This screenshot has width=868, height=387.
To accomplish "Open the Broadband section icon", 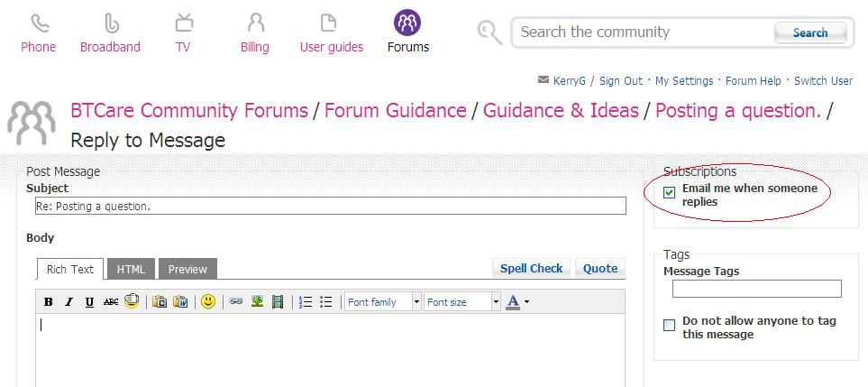I will pyautogui.click(x=111, y=23).
